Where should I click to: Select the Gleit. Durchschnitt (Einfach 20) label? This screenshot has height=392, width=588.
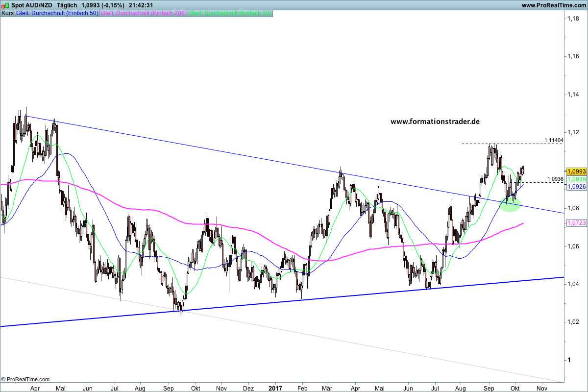[x=230, y=13]
